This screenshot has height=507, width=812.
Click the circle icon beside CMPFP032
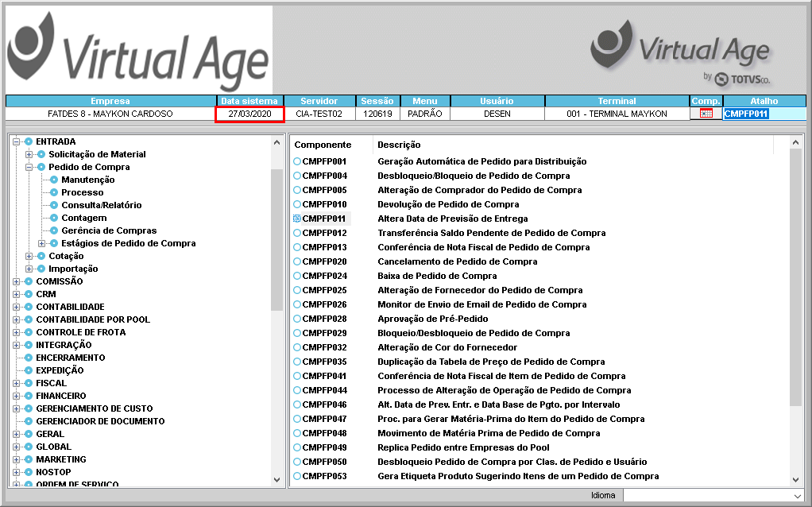(297, 347)
